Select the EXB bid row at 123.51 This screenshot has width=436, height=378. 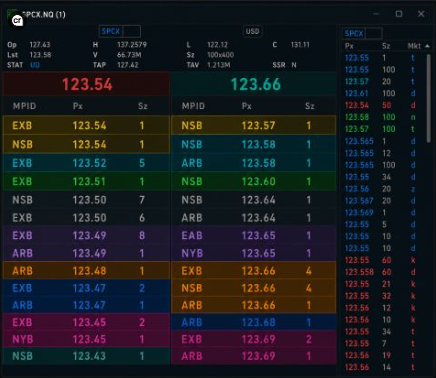tap(86, 181)
